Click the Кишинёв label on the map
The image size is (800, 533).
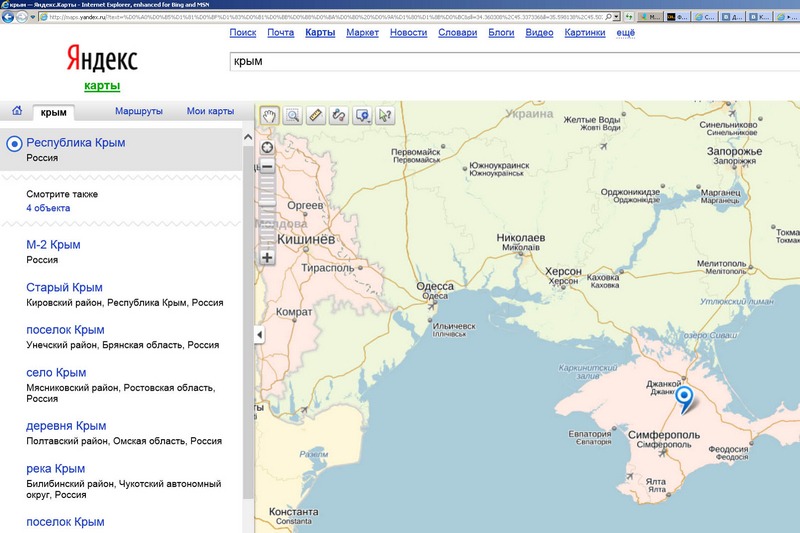coord(306,239)
